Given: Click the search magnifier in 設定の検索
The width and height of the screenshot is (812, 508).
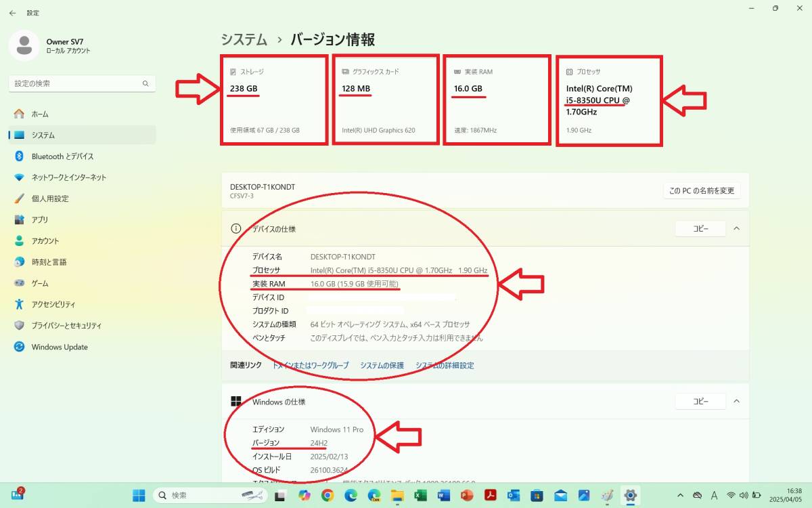Looking at the screenshot, I should (x=145, y=83).
